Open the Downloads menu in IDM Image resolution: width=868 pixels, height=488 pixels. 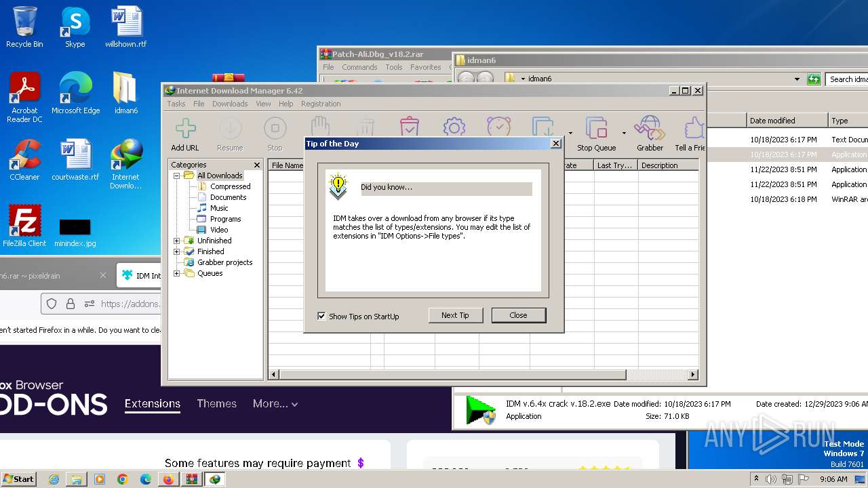tap(230, 104)
